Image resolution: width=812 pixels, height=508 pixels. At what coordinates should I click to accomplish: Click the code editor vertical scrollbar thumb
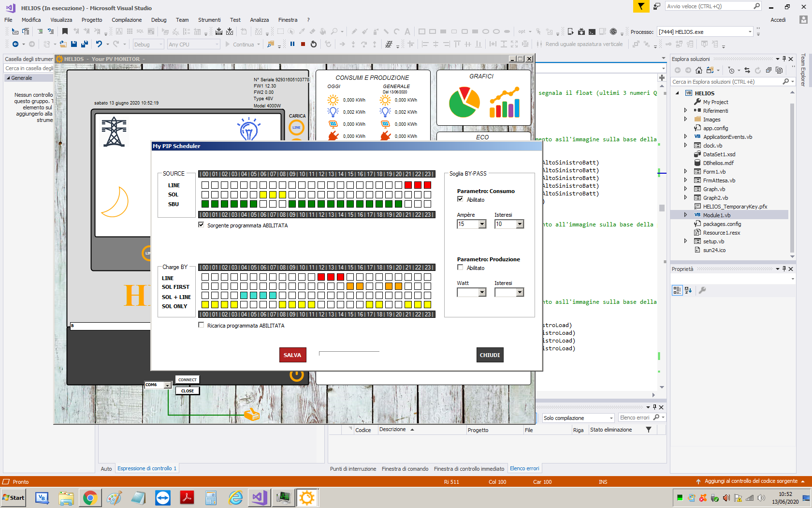pyautogui.click(x=662, y=208)
